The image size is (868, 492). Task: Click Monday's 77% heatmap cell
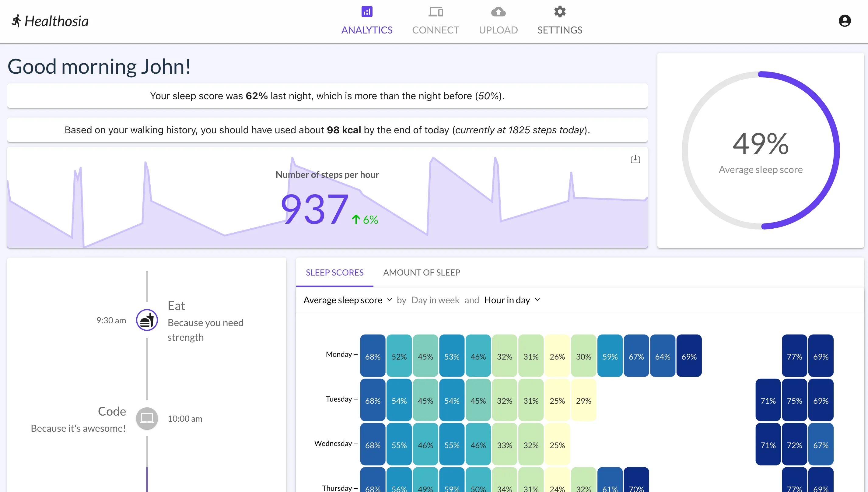794,356
